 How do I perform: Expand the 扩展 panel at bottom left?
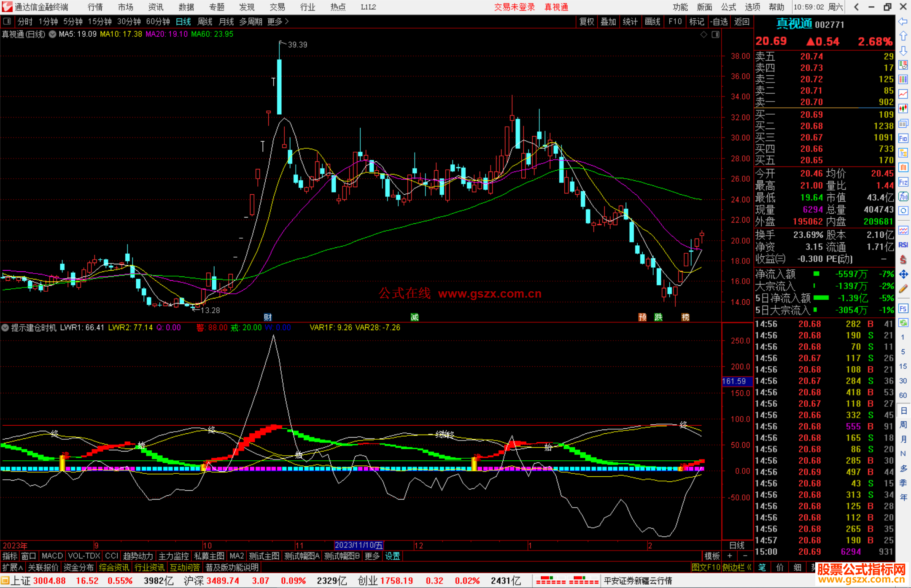(12, 567)
